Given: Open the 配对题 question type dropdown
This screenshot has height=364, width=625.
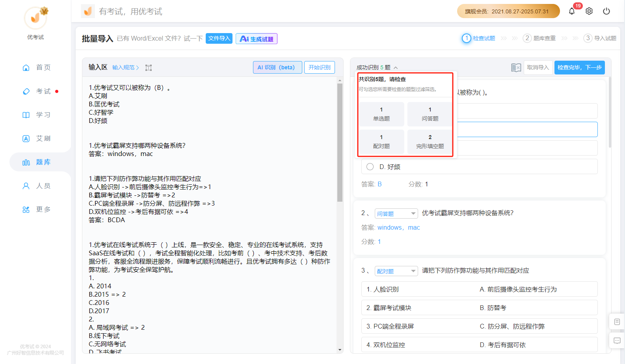Looking at the screenshot, I should (396, 271).
